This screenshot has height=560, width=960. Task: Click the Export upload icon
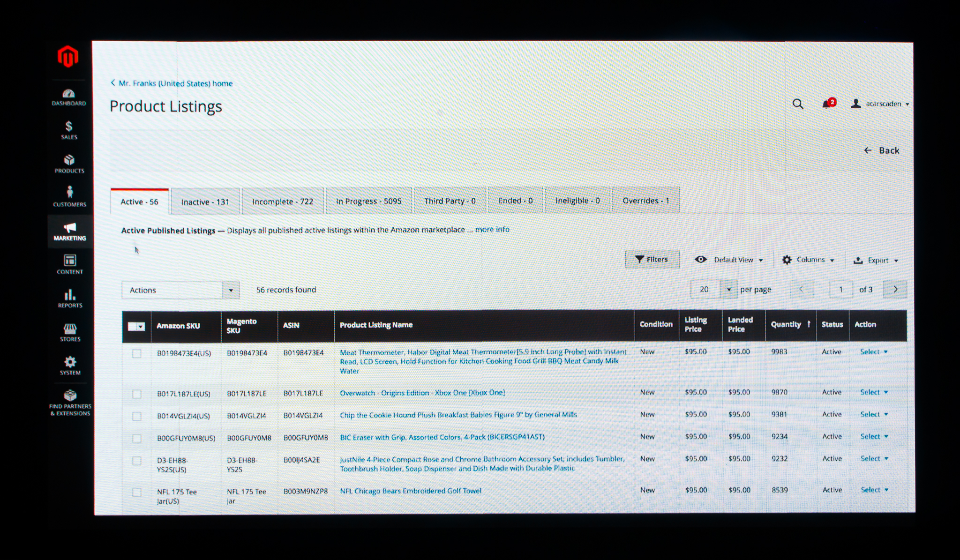pyautogui.click(x=858, y=260)
